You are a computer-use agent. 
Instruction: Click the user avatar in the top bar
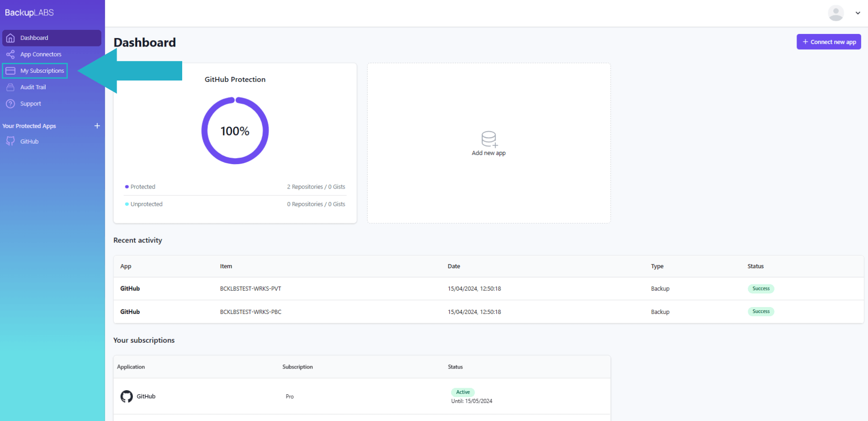coord(835,13)
